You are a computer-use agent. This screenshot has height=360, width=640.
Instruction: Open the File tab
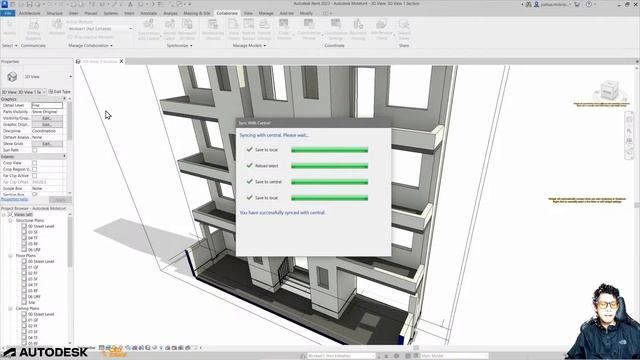8,13
